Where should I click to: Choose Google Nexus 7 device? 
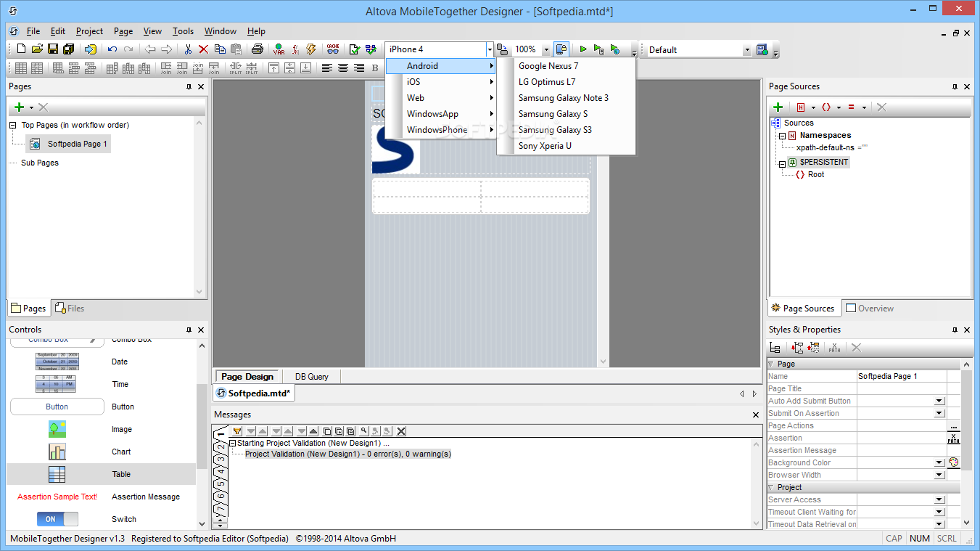[566, 66]
